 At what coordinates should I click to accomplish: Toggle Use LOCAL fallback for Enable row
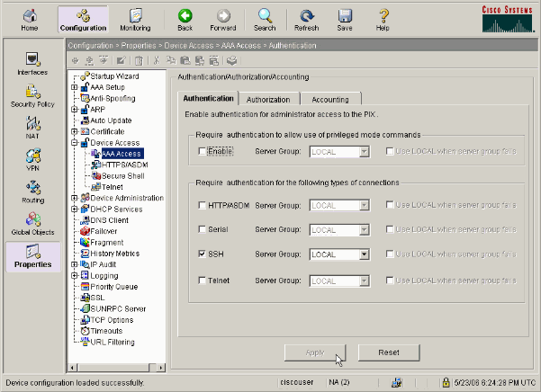pyautogui.click(x=390, y=151)
